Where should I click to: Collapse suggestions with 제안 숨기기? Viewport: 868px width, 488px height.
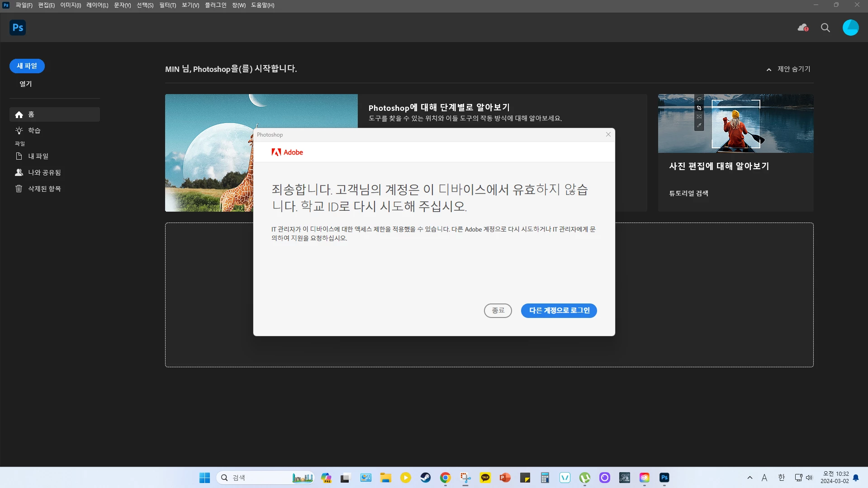[789, 69]
